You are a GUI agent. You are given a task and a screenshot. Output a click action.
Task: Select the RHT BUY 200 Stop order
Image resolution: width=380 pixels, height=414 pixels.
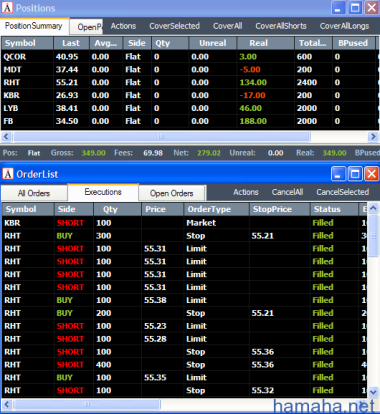tap(184, 313)
